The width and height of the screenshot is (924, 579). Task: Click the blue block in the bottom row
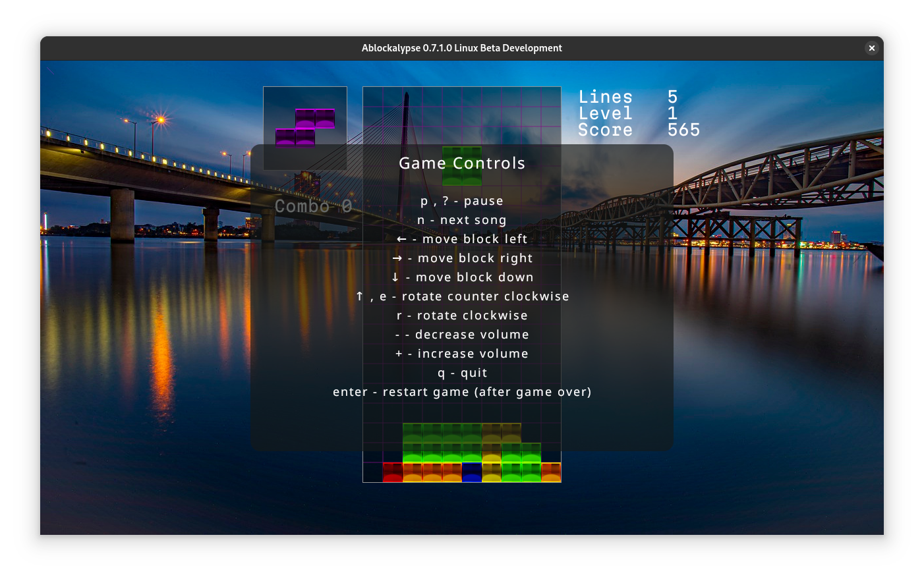pyautogui.click(x=472, y=472)
